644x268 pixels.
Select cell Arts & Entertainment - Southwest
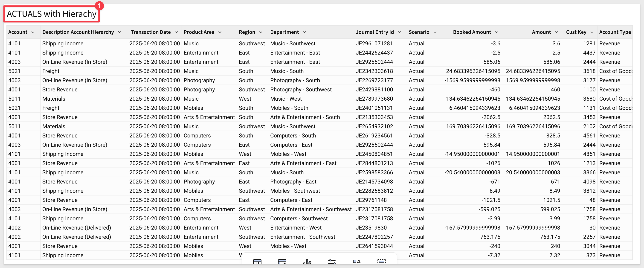pyautogui.click(x=311, y=210)
